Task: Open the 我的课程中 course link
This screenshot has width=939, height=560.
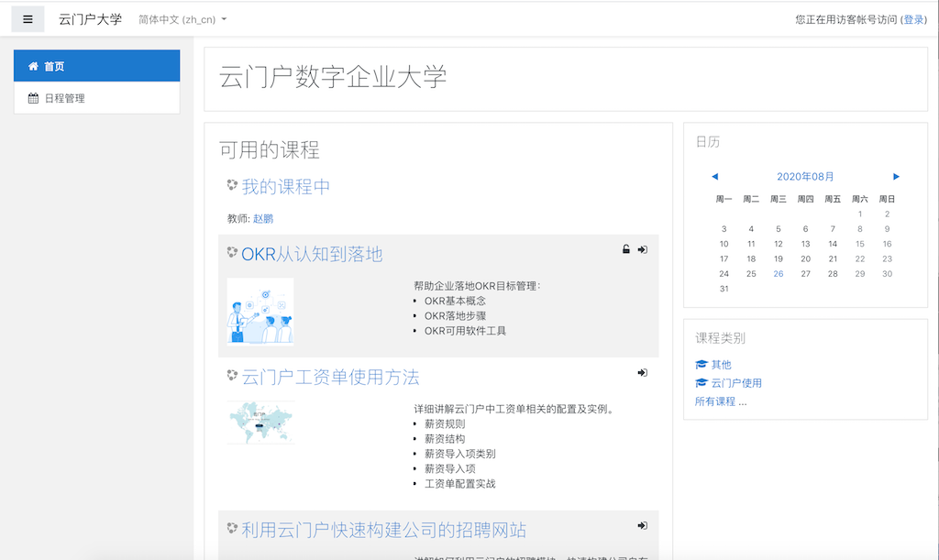Action: coord(286,187)
